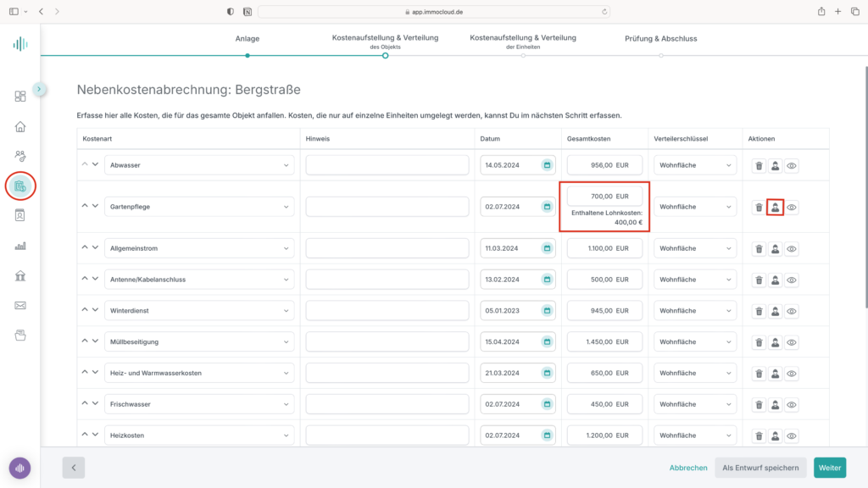Toggle visibility eye for Abwasser row
868x488 pixels.
tap(792, 165)
